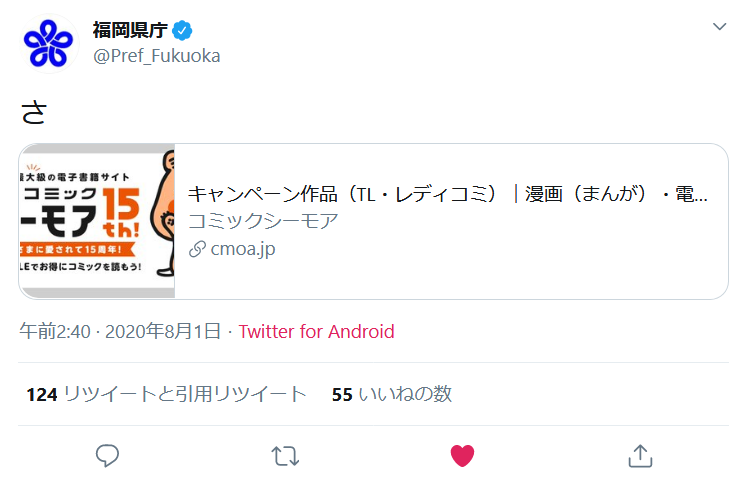Open the Twitter for Android source link
Viewport: 748px width, 485px height.
pos(316,332)
